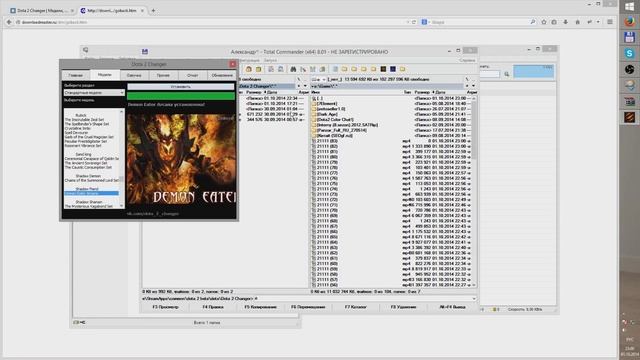Click F7 Каталог button

click(x=356, y=307)
